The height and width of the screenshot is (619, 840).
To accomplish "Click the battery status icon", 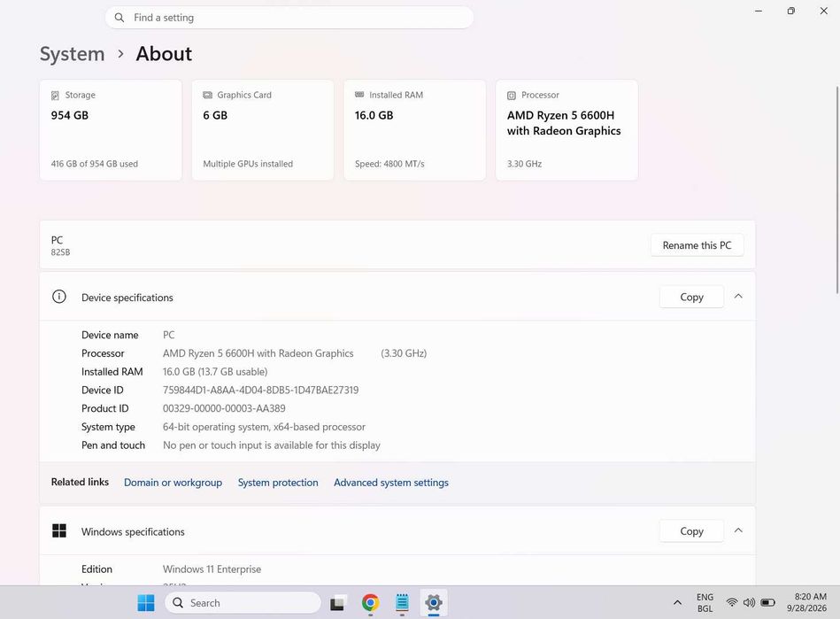I will point(767,603).
